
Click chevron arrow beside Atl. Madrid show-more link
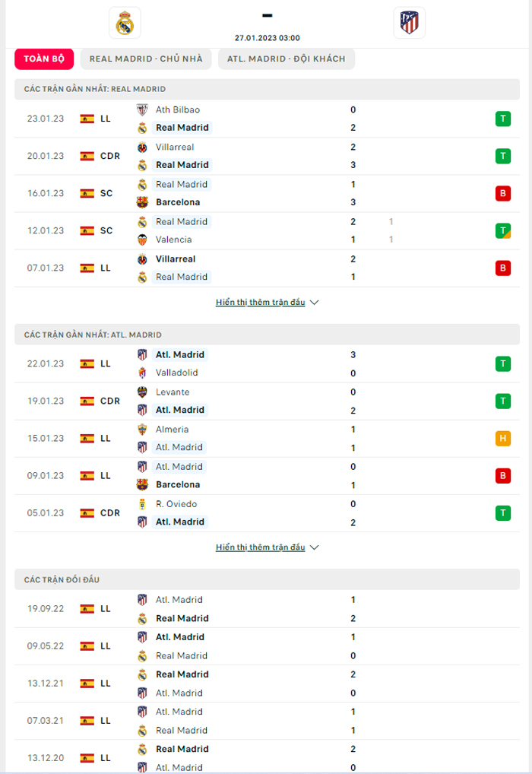tap(315, 547)
